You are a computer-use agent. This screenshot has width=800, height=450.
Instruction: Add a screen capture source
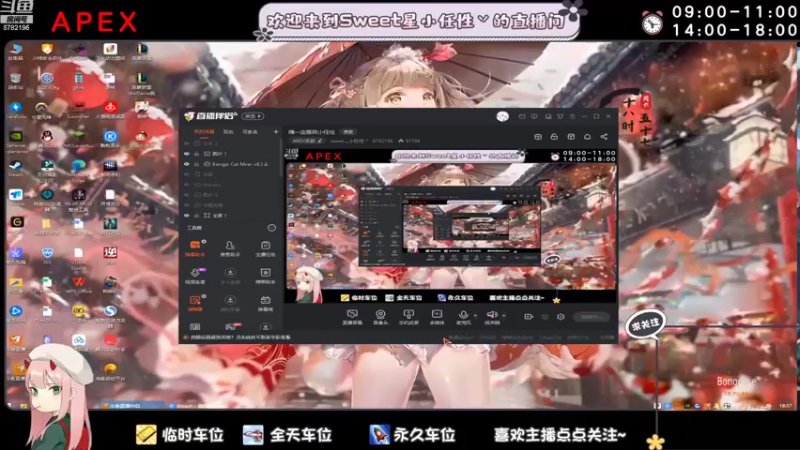[x=352, y=317]
